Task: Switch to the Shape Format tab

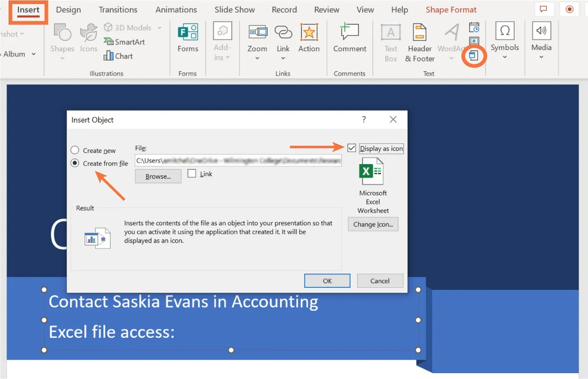Action: coord(451,9)
